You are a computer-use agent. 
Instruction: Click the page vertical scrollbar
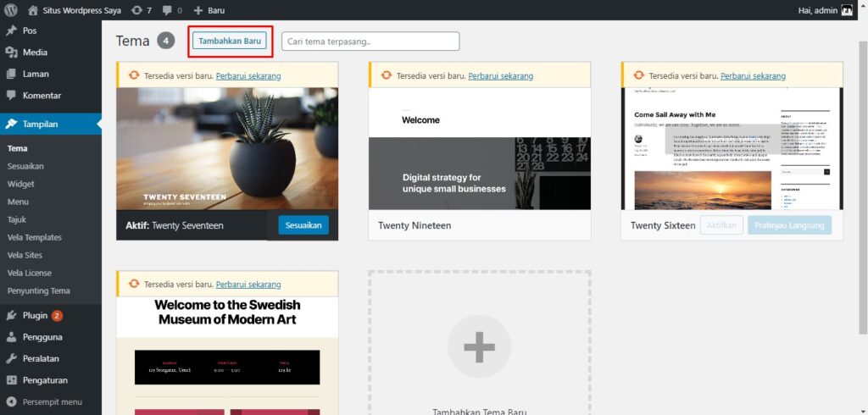pos(863,188)
